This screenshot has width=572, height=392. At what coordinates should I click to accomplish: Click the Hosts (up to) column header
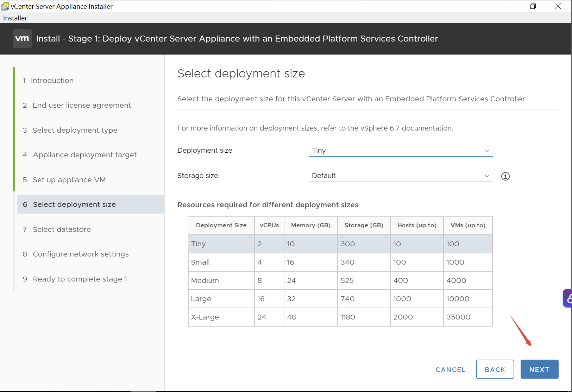[x=417, y=226]
